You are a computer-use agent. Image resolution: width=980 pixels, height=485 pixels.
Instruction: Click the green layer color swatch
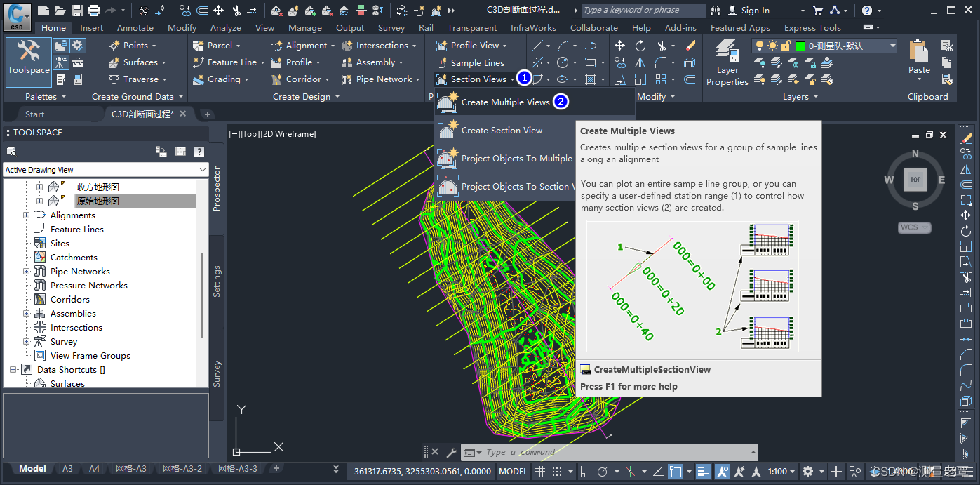coord(800,46)
